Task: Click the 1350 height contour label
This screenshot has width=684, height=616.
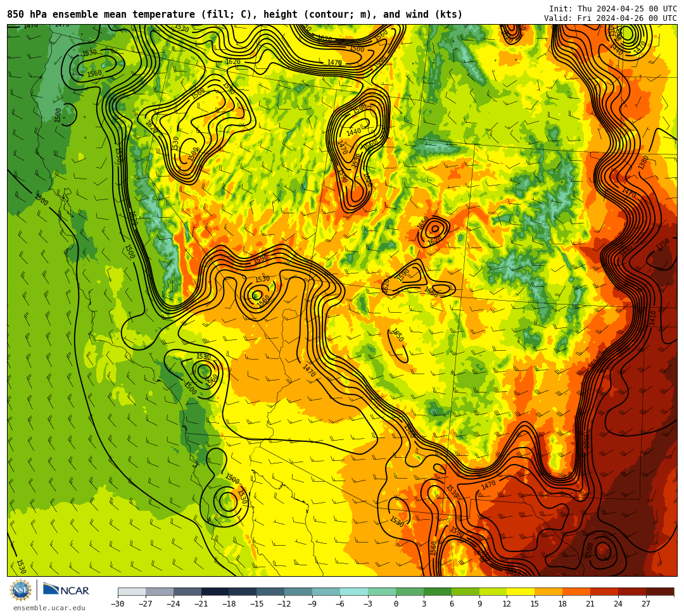Action: (662, 244)
